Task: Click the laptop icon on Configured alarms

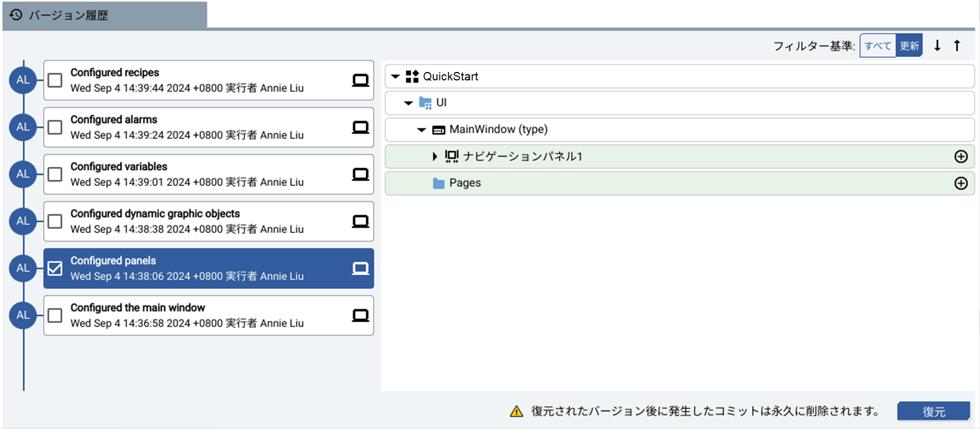Action: pos(360,128)
